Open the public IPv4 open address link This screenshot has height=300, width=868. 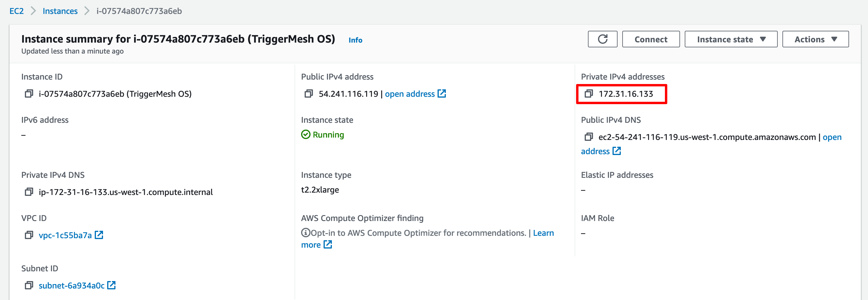(410, 94)
